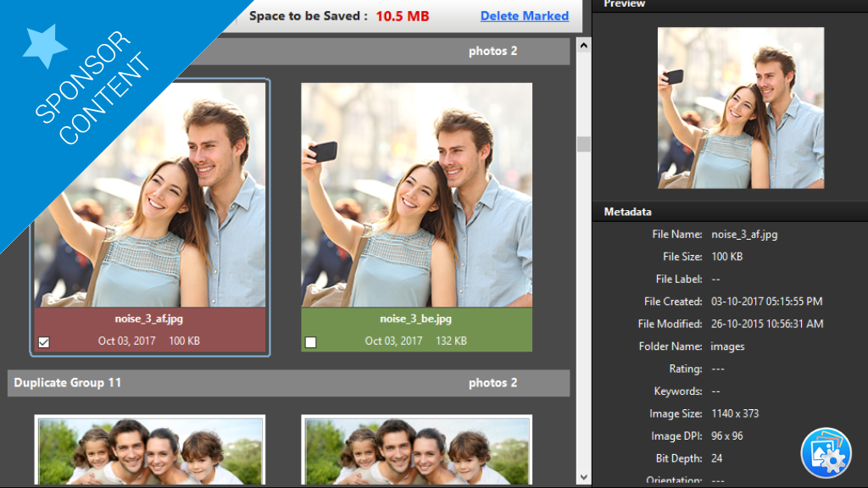The height and width of the screenshot is (488, 868).
Task: Collapse the Duplicate Group 11 header
Action: tap(68, 383)
